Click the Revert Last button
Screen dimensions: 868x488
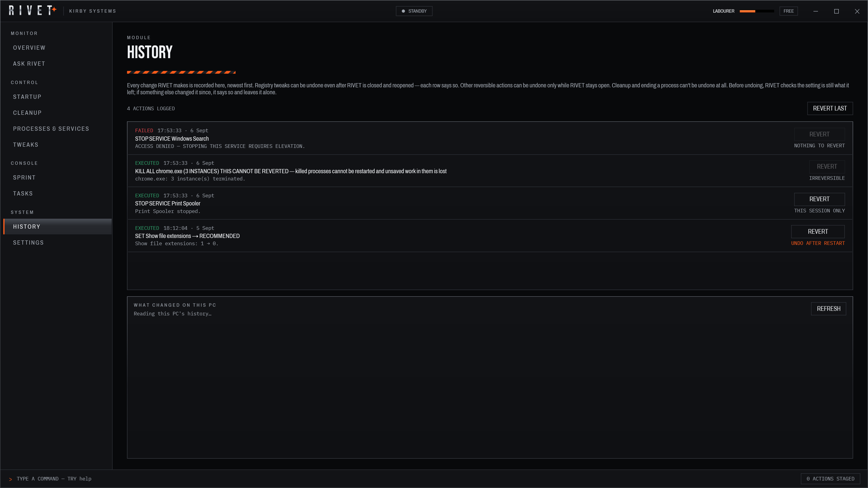(x=830, y=108)
